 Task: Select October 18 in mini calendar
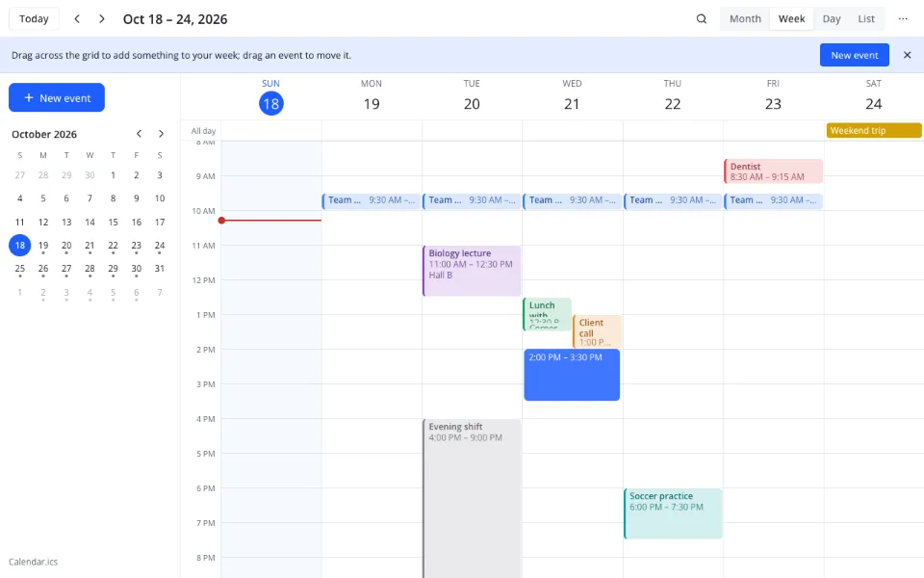tap(20, 245)
